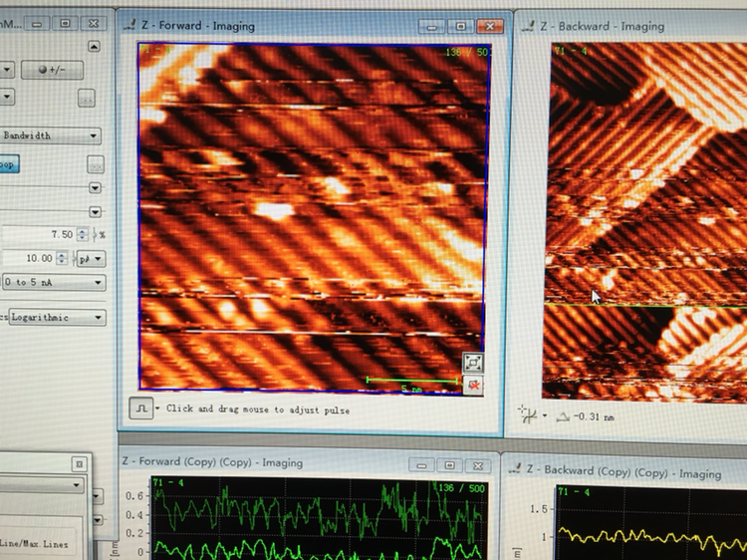The height and width of the screenshot is (560, 747).
Task: Maximize the Z - Forward - Imaging window
Action: tap(460, 27)
